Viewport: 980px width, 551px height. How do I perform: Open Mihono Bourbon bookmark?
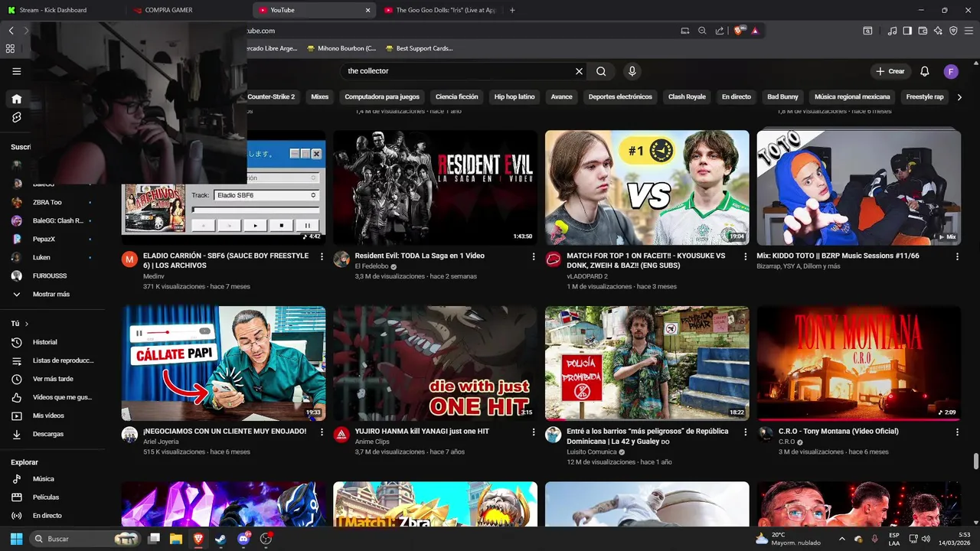[x=341, y=48]
